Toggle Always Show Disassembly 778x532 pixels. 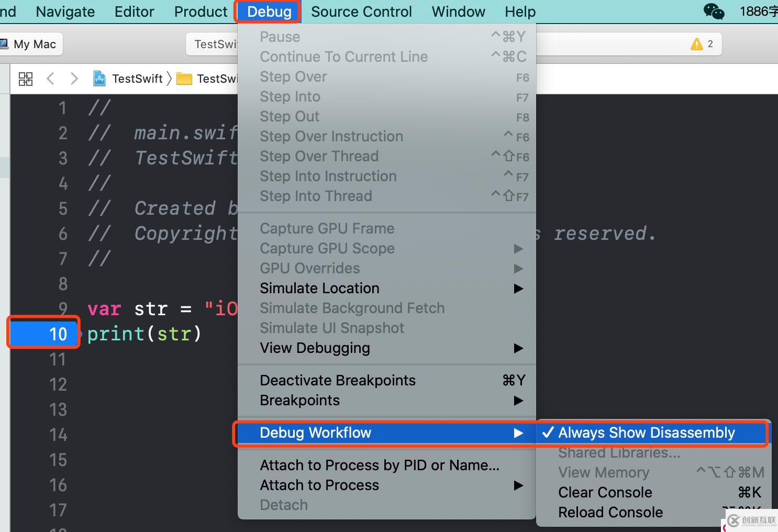[x=652, y=433]
